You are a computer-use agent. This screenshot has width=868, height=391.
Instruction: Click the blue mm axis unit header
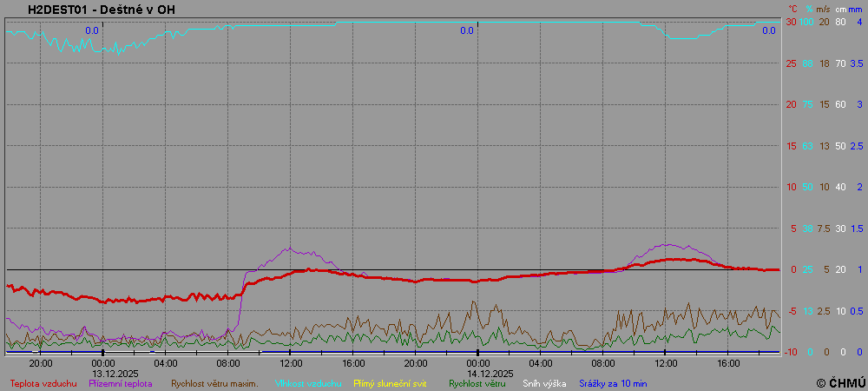tap(857, 10)
